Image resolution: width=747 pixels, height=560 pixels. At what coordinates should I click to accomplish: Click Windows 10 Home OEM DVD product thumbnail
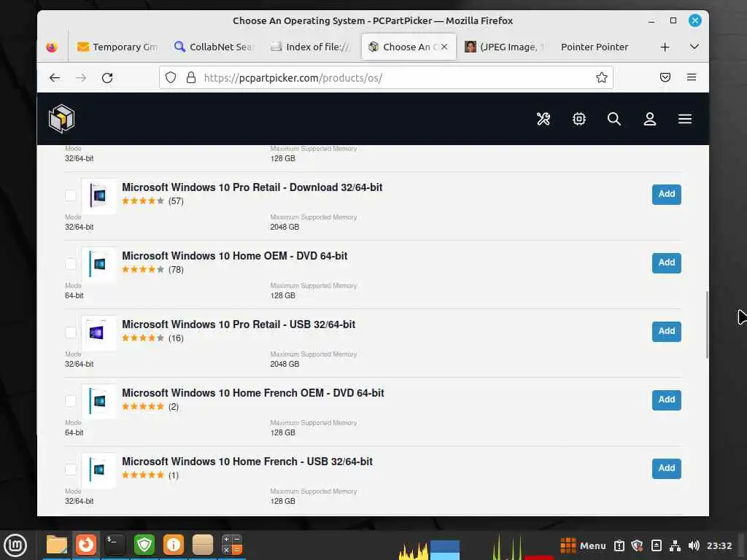[98, 264]
